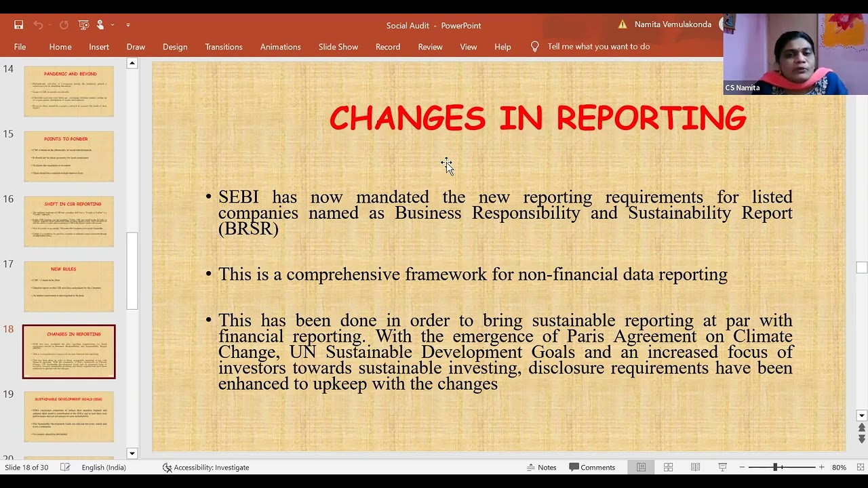Image resolution: width=868 pixels, height=488 pixels.
Task: Click the spell check icon in status bar
Action: click(65, 467)
